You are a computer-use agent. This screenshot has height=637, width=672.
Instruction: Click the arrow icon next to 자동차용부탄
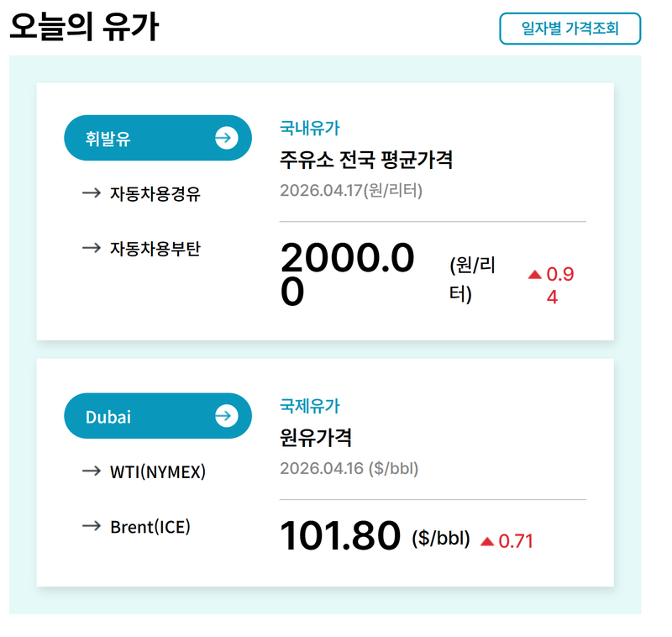click(x=92, y=248)
